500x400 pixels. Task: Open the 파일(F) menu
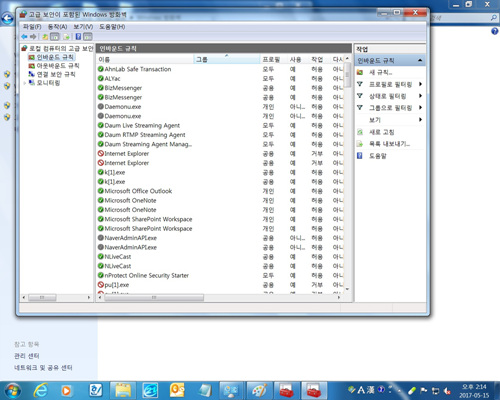[x=32, y=27]
